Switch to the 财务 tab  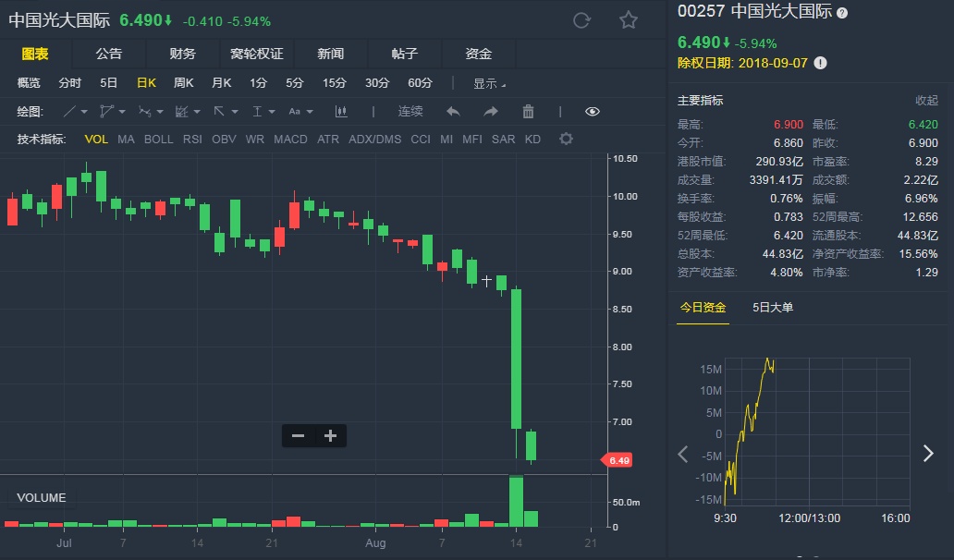click(x=182, y=54)
